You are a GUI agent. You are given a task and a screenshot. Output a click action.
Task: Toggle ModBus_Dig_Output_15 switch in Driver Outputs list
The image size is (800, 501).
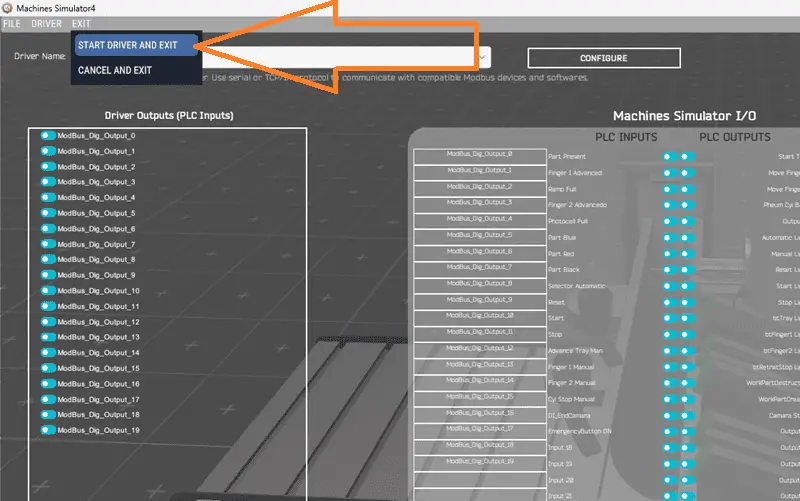(x=48, y=368)
